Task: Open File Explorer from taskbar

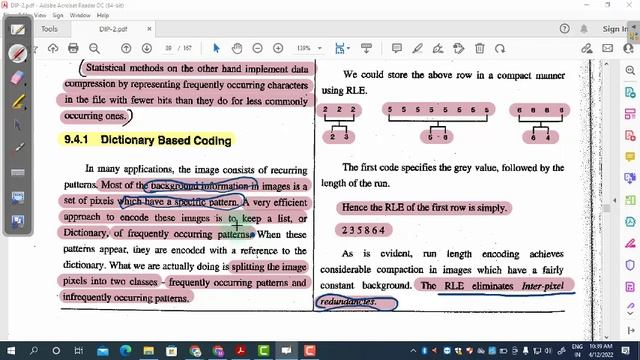Action: 149,351
